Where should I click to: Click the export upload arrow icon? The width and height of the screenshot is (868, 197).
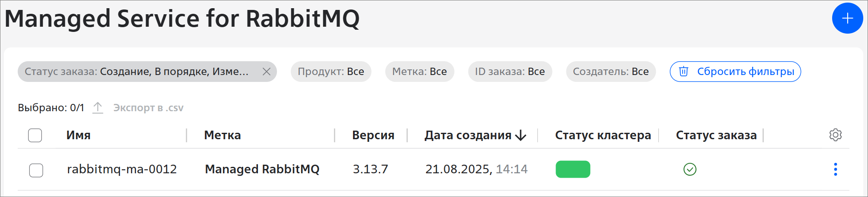click(98, 108)
